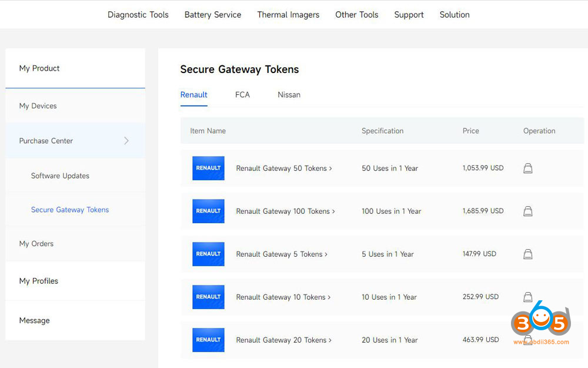Click the Renault logo beside 100 Tokens
588x368 pixels.
[x=208, y=211]
